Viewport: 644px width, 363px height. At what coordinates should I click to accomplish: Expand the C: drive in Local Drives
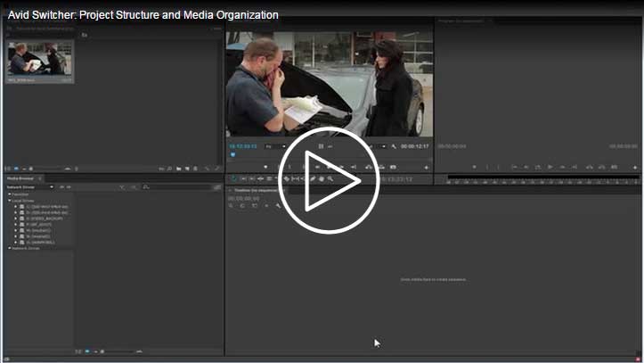[x=16, y=206]
